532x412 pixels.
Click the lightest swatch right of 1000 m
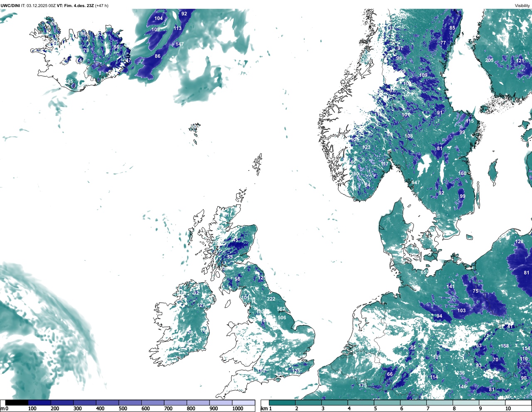tap(243, 402)
